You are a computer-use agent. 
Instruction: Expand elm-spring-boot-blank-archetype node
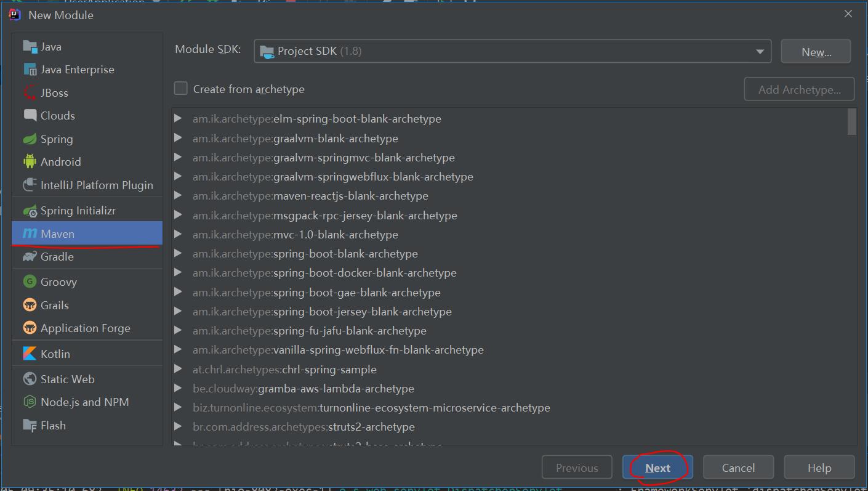(x=178, y=118)
